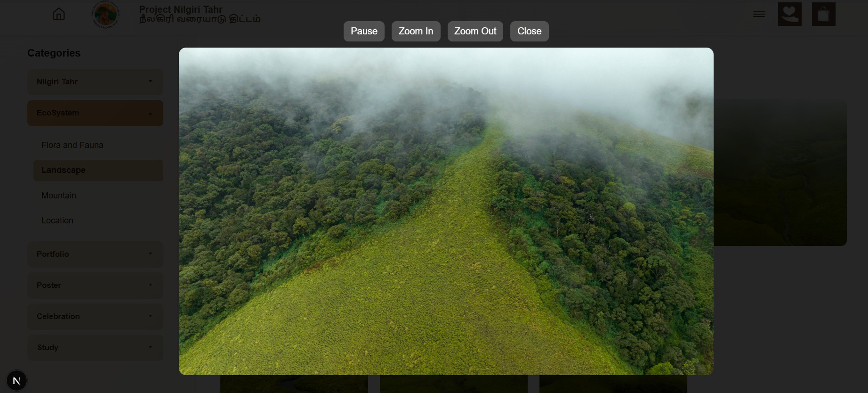Open the Project Nilgiri Tahr logo
Screen dimensions: 868x393
pos(105,15)
